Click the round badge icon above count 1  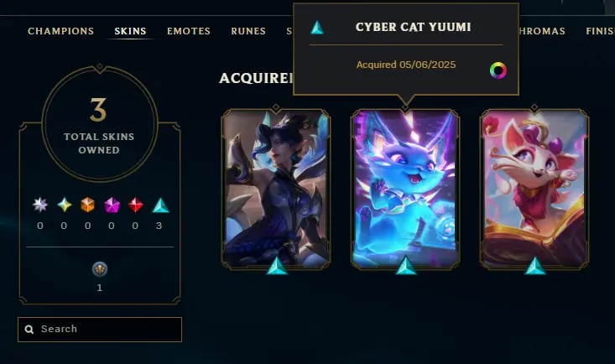100,269
